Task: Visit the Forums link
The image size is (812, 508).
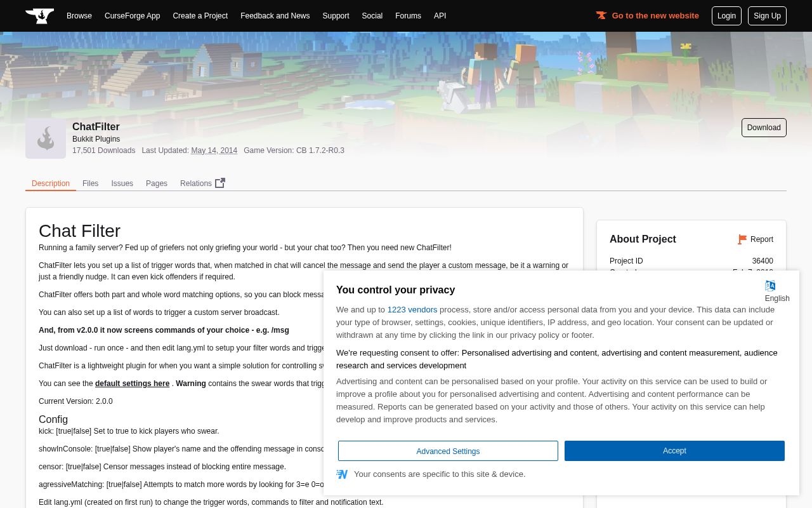Action: (408, 16)
